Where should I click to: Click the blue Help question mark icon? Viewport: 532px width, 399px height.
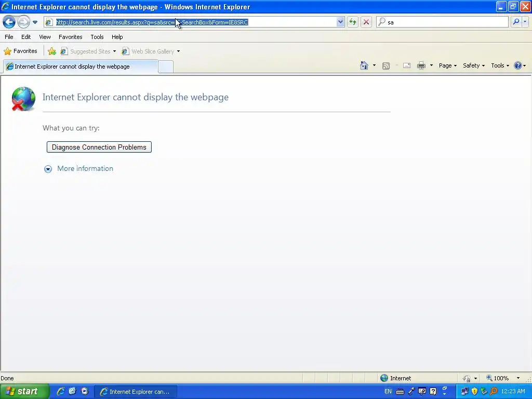click(x=518, y=65)
